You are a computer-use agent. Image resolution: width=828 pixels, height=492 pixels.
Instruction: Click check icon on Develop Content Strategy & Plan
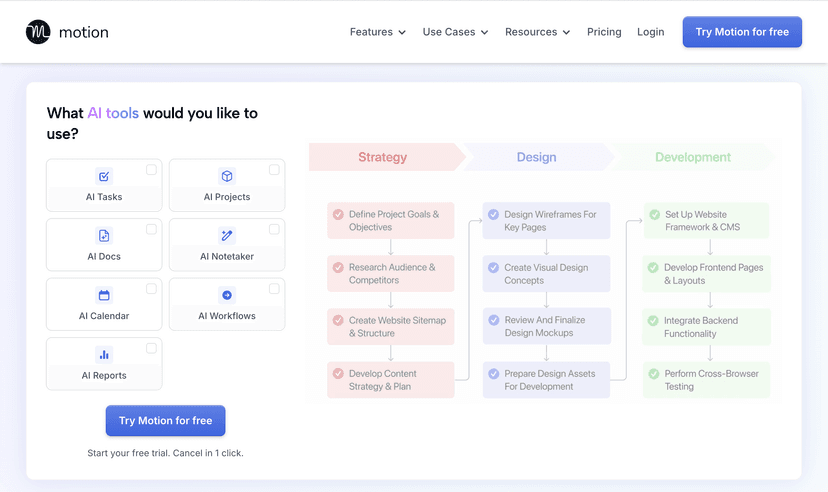pyautogui.click(x=338, y=374)
